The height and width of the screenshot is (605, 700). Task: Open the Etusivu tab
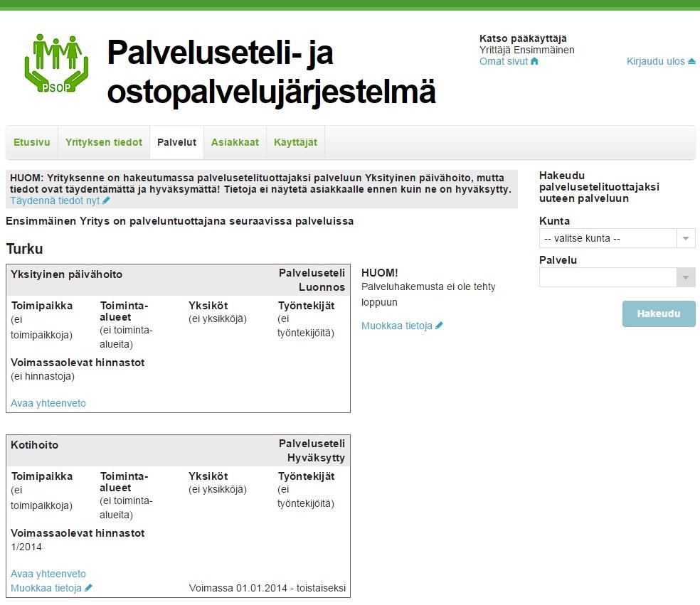(x=32, y=142)
